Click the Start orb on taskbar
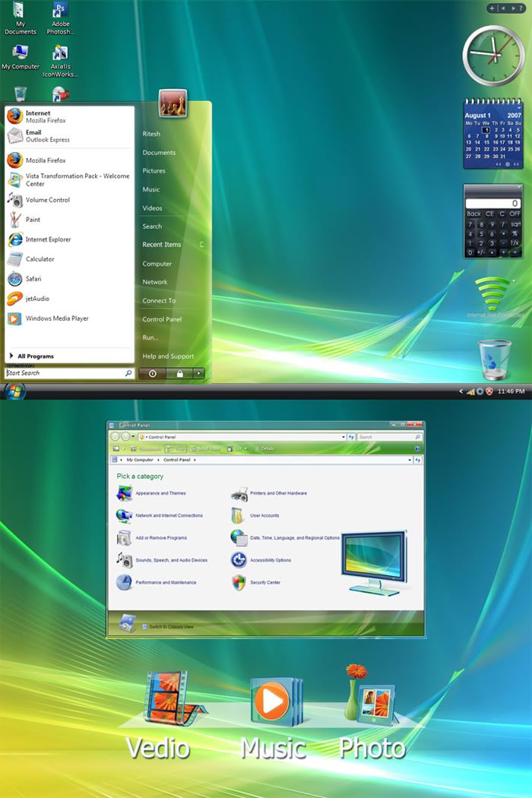The image size is (532, 798). 14,392
